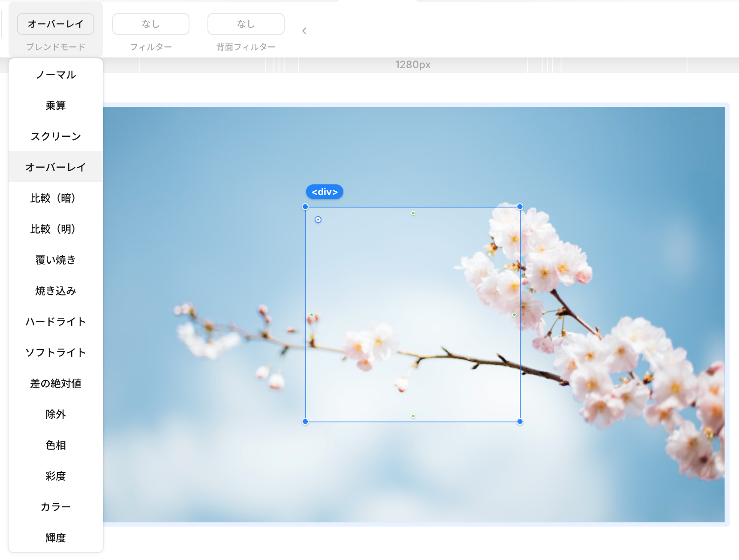Select 覆い焼き blend mode
This screenshot has width=739, height=560.
(56, 260)
